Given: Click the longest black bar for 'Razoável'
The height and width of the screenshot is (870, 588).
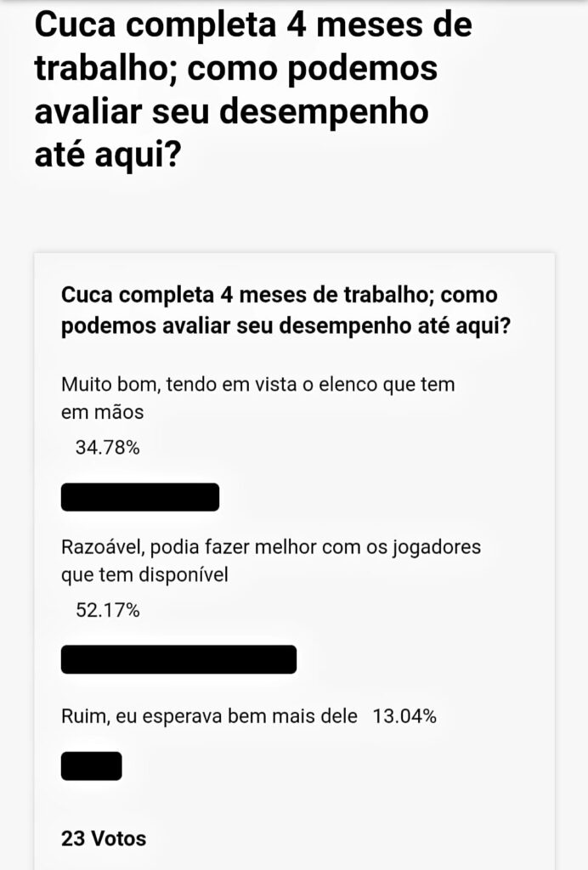Looking at the screenshot, I should pyautogui.click(x=178, y=659).
